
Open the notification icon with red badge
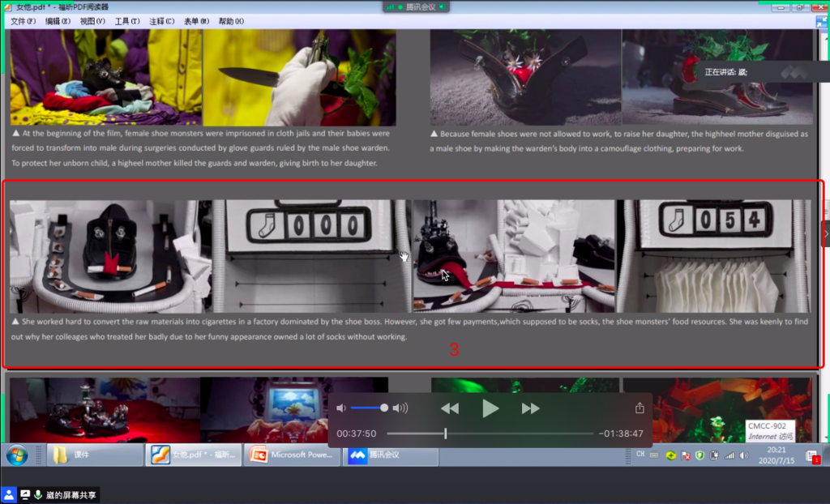coord(812,456)
